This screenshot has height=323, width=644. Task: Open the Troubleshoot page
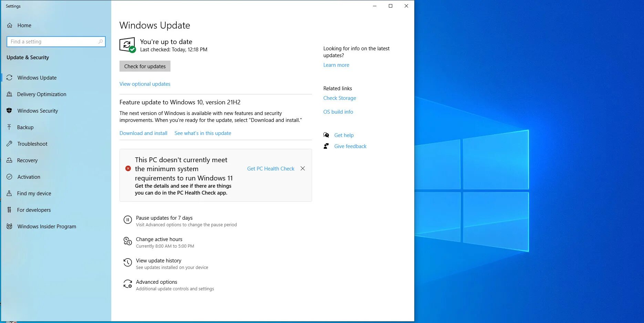pyautogui.click(x=32, y=144)
